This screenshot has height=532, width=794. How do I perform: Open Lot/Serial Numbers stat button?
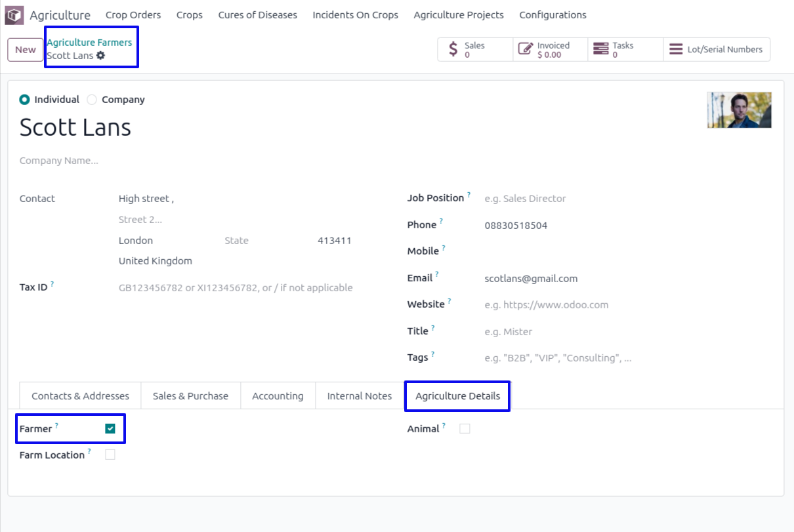(x=716, y=50)
